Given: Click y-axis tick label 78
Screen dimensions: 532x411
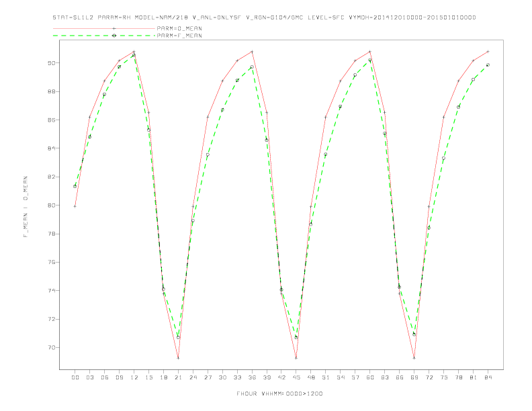Looking at the screenshot, I should tap(52, 234).
